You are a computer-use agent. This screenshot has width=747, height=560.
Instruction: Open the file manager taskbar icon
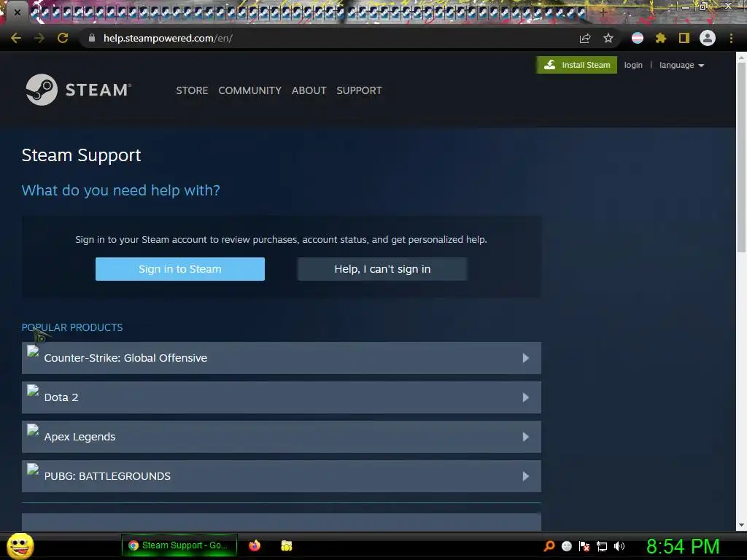pos(287,545)
